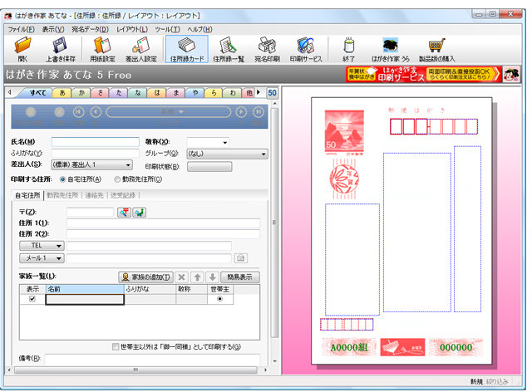Click the horizontal scrollbar under the form
The height and width of the screenshot is (392, 532).
coord(135,370)
